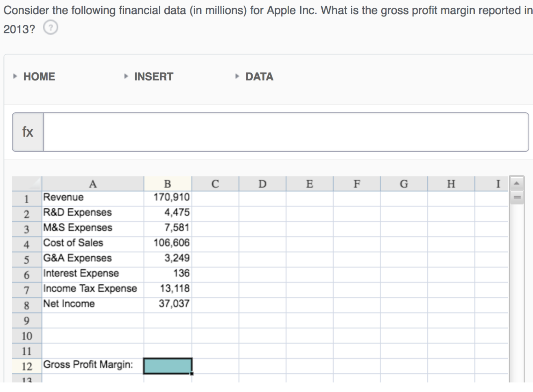Click the '13,118' value cell
The height and width of the screenshot is (392, 533).
coord(168,290)
